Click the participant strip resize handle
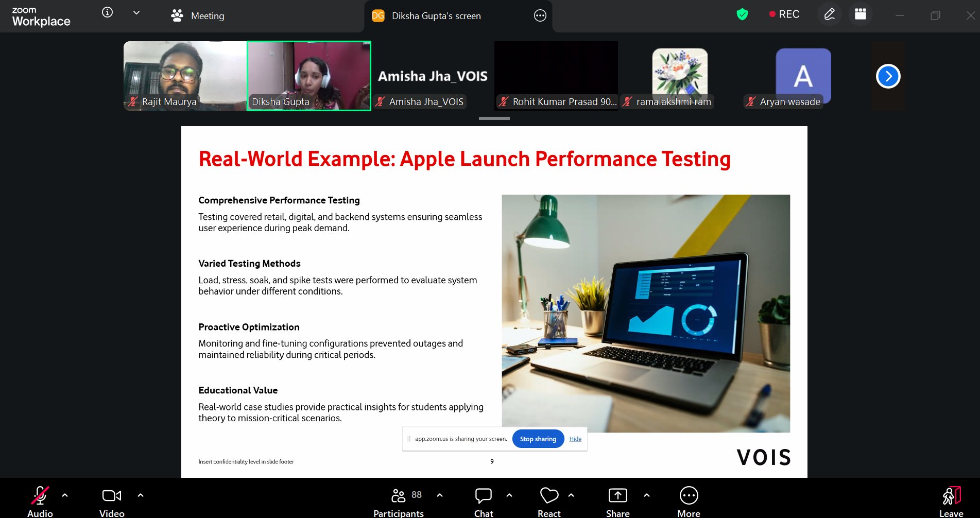This screenshot has height=518, width=980. (x=494, y=118)
